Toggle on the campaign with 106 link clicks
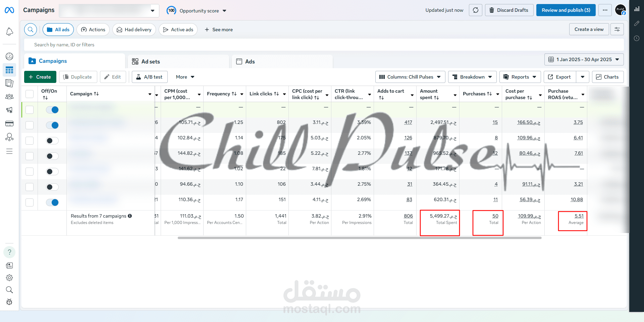The width and height of the screenshot is (644, 322). pos(52,187)
